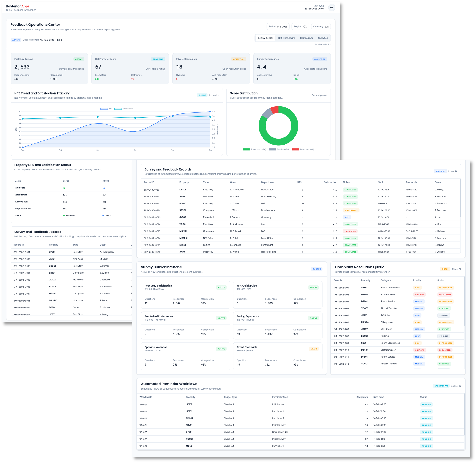Image resolution: width=476 pixels, height=463 pixels.
Task: Open the Complaints tab
Action: 306,38
